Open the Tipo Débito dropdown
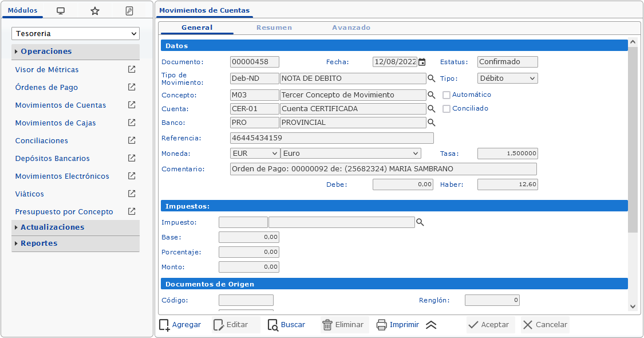This screenshot has width=644, height=338. pyautogui.click(x=507, y=78)
